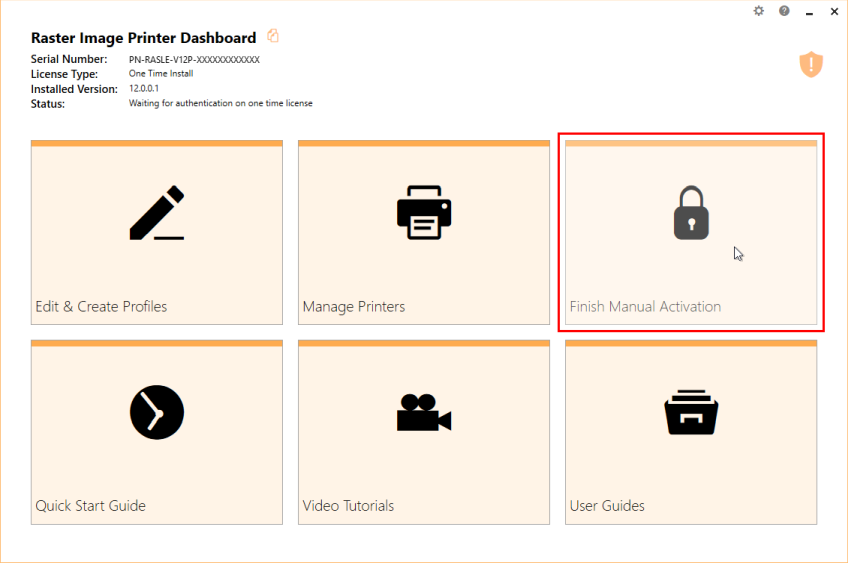This screenshot has width=848, height=563.
Task: Open the Video Tutorials tile
Action: pos(423,432)
